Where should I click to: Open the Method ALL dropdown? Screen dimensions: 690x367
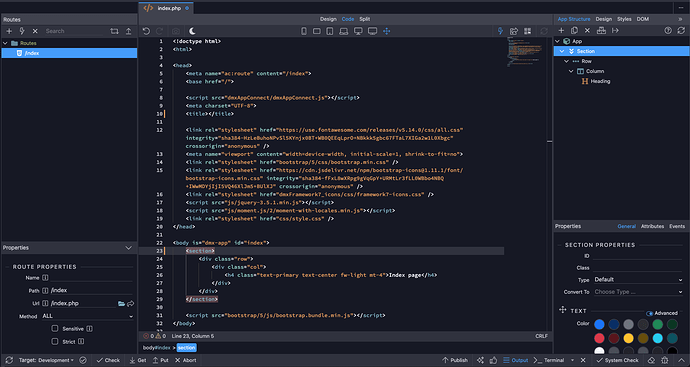click(x=88, y=316)
